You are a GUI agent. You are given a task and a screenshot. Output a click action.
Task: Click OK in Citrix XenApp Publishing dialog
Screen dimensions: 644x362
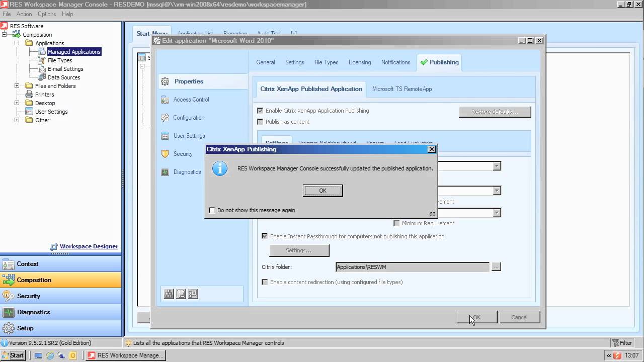tap(323, 191)
